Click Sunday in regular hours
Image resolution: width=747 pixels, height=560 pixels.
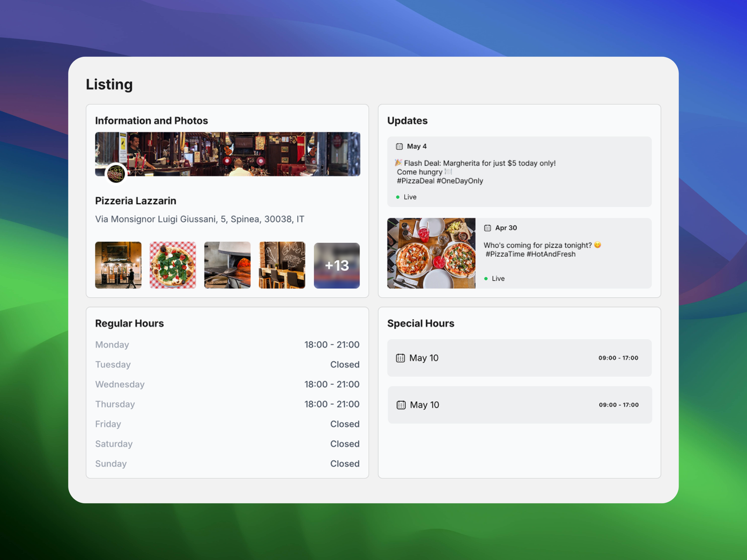click(111, 464)
